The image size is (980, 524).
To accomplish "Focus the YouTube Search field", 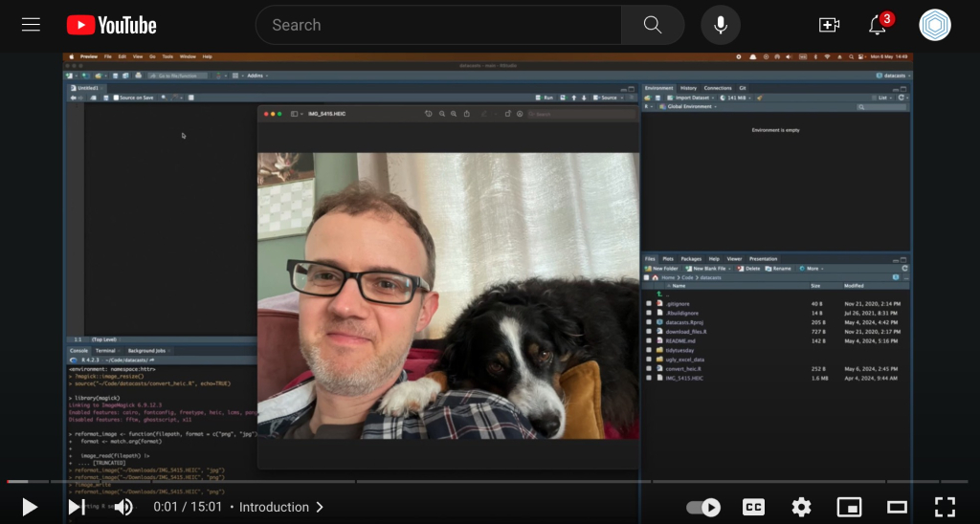I will pyautogui.click(x=438, y=25).
